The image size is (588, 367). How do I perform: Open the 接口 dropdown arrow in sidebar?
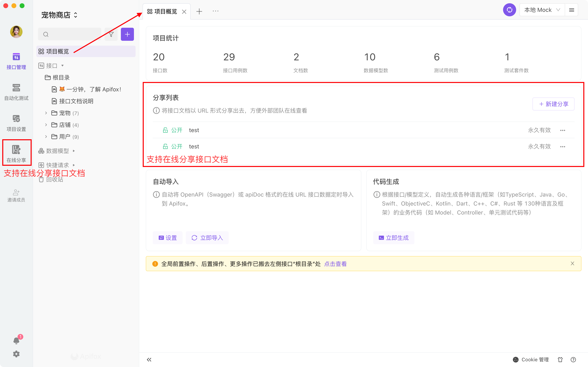(x=62, y=65)
